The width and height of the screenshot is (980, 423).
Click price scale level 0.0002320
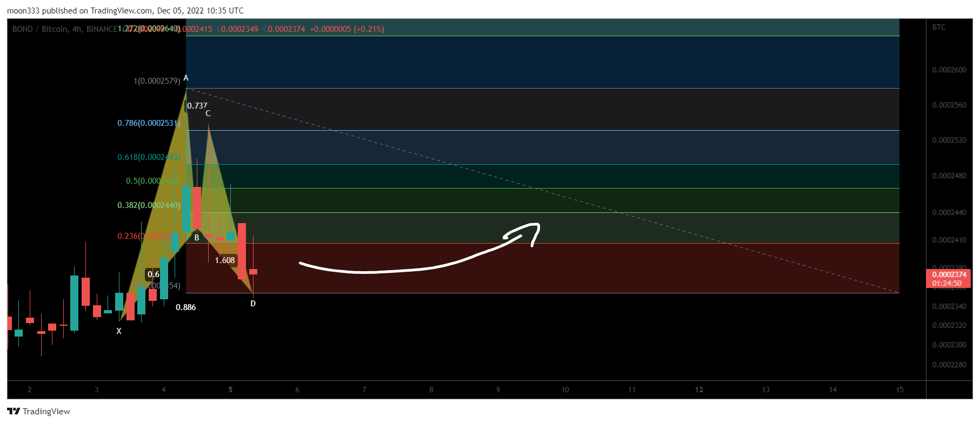pos(949,325)
